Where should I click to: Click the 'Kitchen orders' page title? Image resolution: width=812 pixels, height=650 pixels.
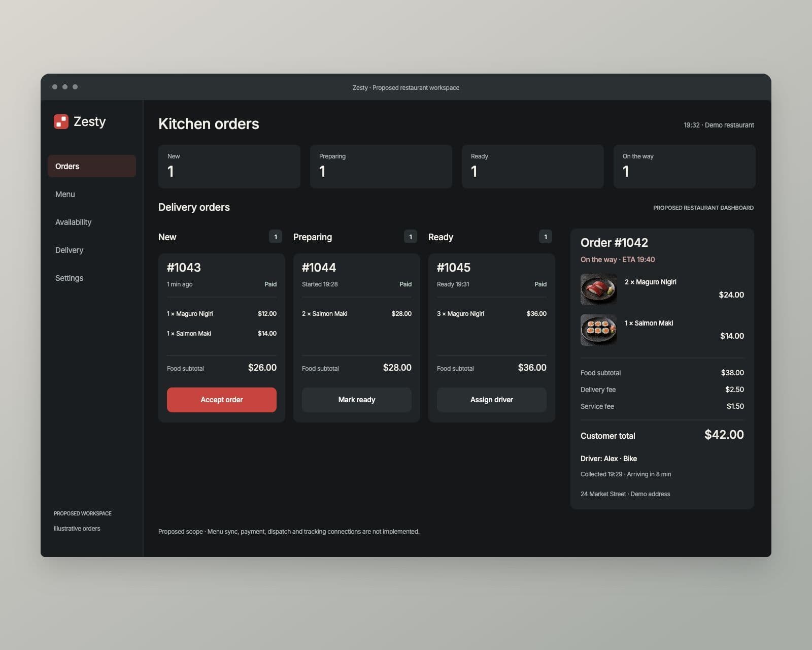click(209, 124)
